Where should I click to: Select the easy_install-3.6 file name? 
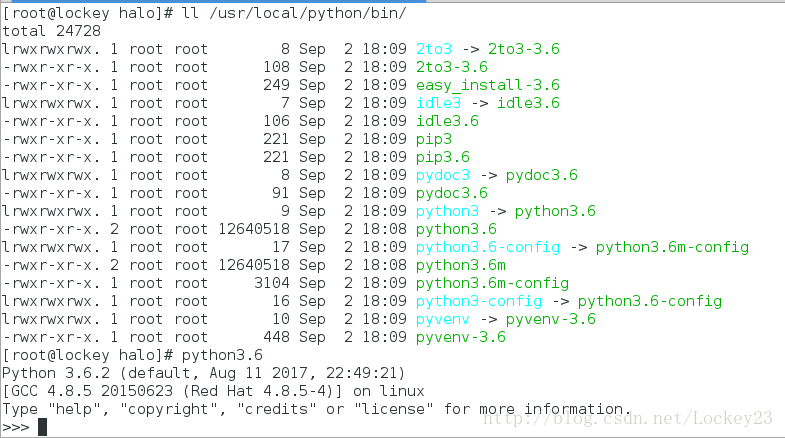(x=488, y=85)
